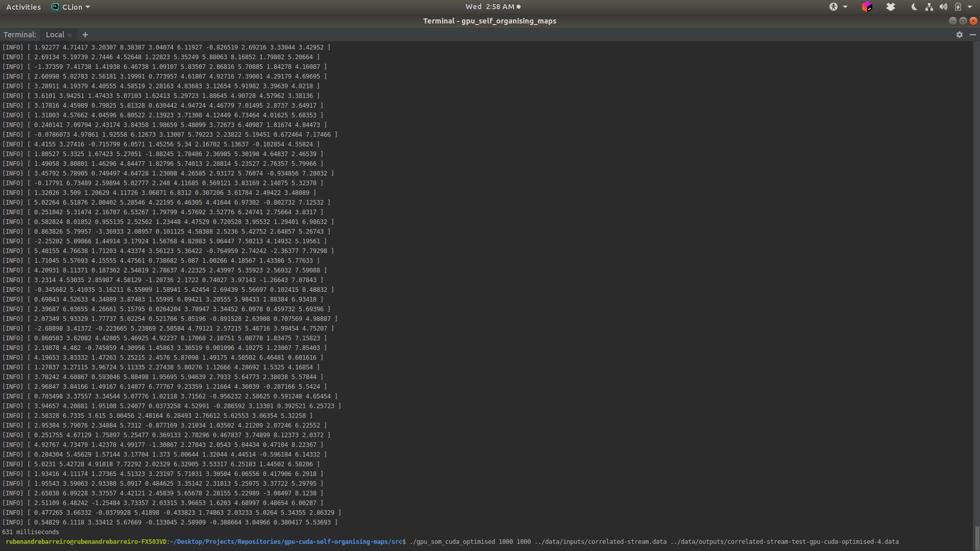Open the terminal settings gear
Image resolution: width=980 pixels, height=551 pixels.
click(x=959, y=35)
